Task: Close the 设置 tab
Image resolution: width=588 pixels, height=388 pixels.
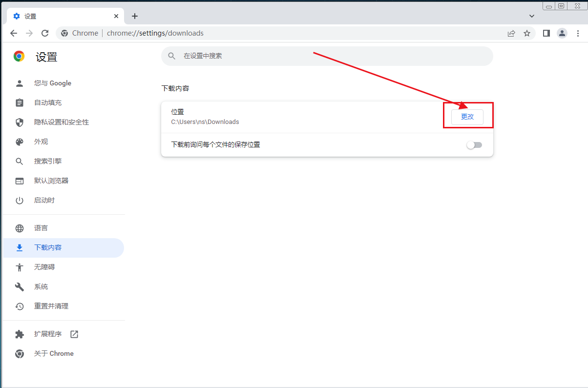Action: (116, 16)
